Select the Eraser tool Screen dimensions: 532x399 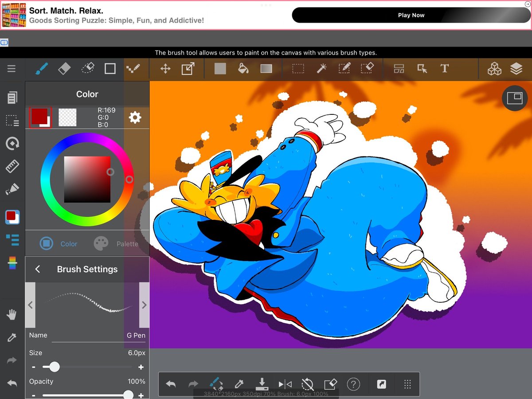64,69
